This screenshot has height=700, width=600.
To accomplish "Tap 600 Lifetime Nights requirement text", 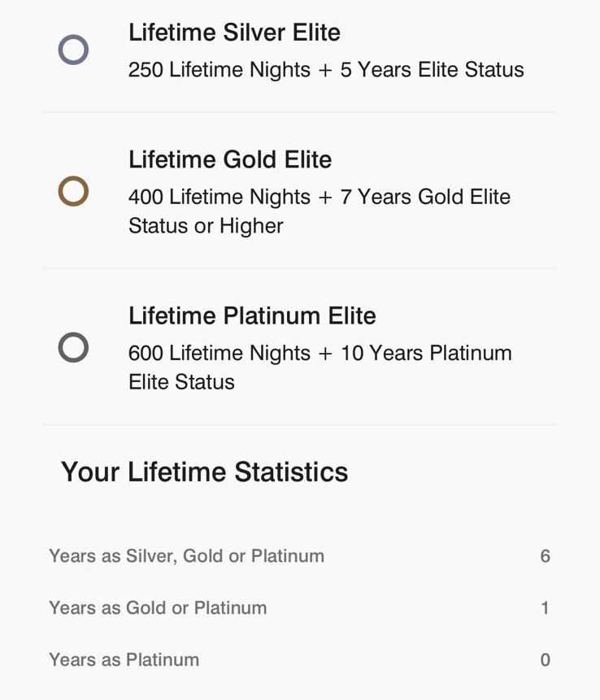I will 320,353.
